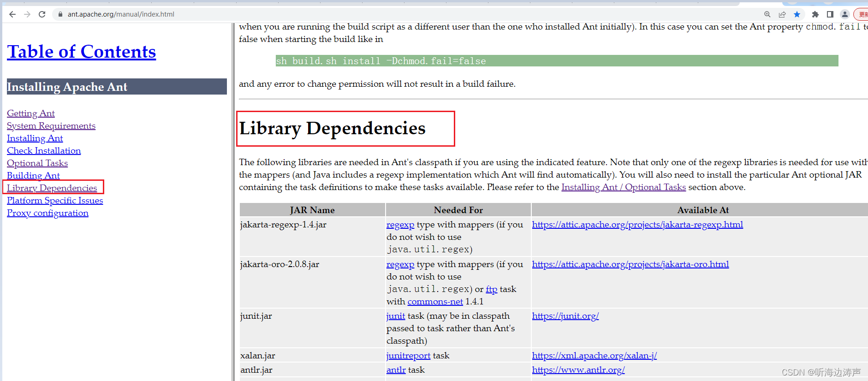Click the browser update button

point(862,14)
